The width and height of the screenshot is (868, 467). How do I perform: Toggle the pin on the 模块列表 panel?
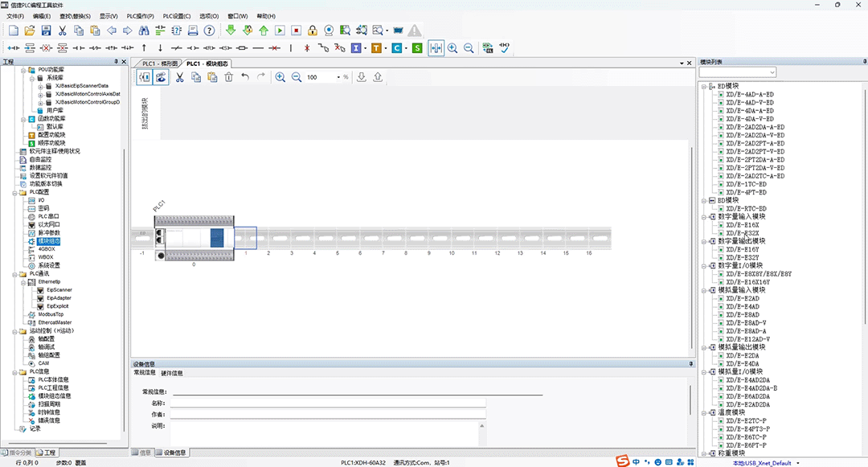865,61
